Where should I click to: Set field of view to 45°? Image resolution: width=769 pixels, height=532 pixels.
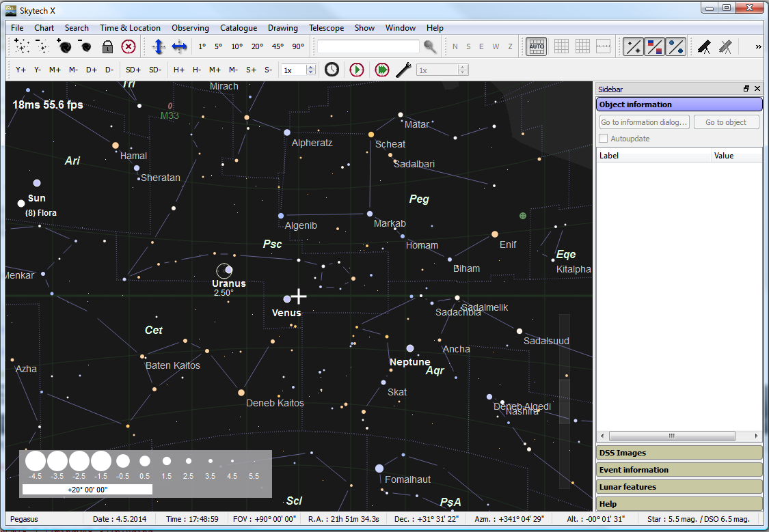click(x=278, y=46)
